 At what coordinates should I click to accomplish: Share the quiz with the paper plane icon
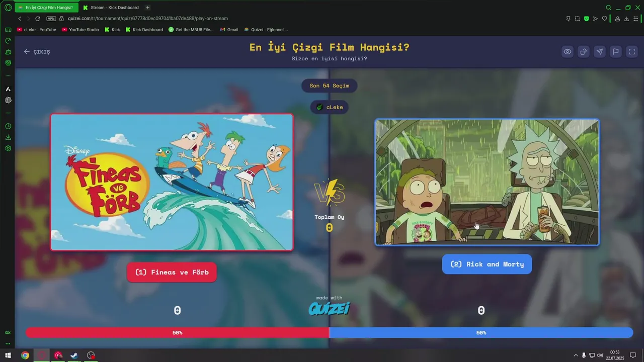click(600, 51)
